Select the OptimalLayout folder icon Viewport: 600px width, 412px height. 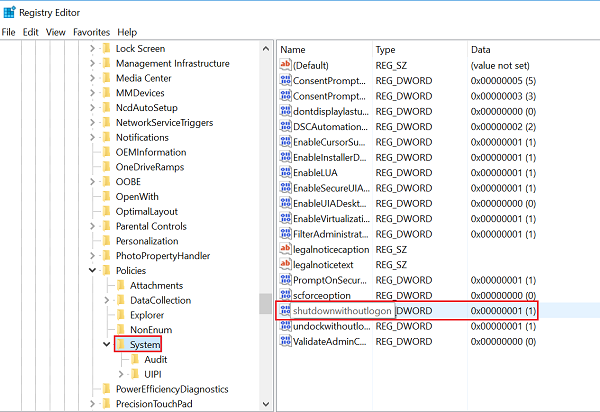107,211
